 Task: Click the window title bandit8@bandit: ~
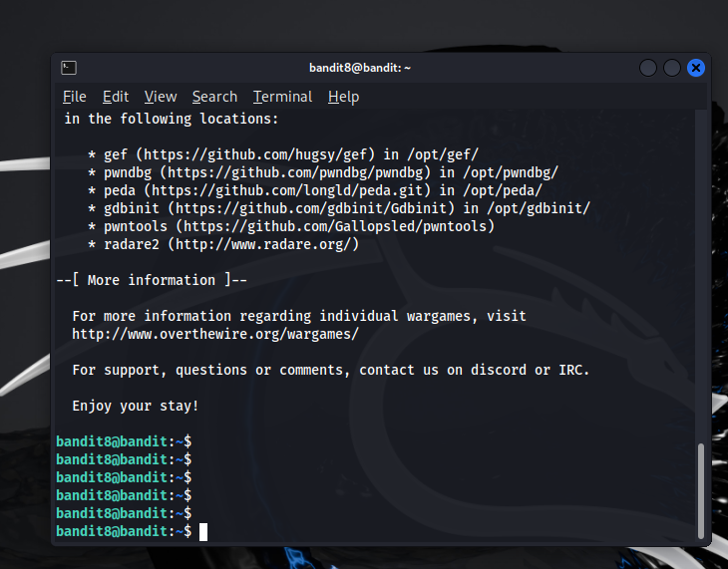click(x=360, y=68)
